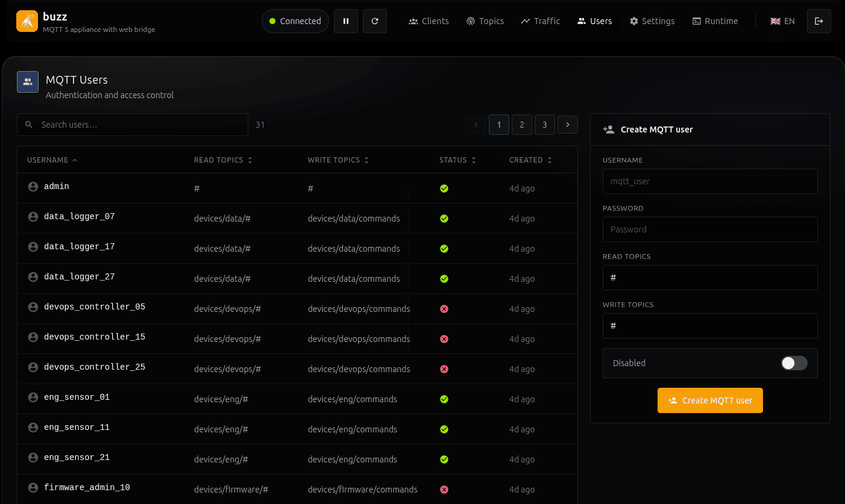Open the Traffic tab
Image resolution: width=845 pixels, height=504 pixels.
pos(541,21)
